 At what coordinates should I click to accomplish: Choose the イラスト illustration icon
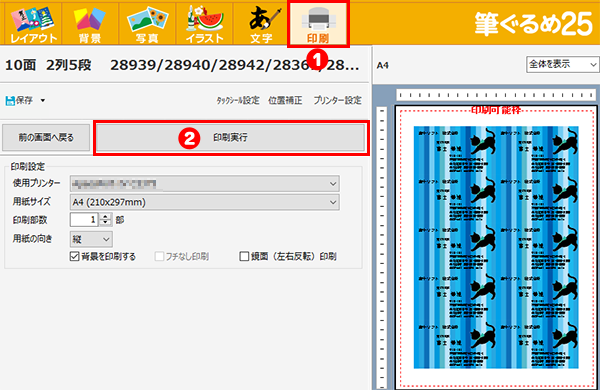coord(205,24)
